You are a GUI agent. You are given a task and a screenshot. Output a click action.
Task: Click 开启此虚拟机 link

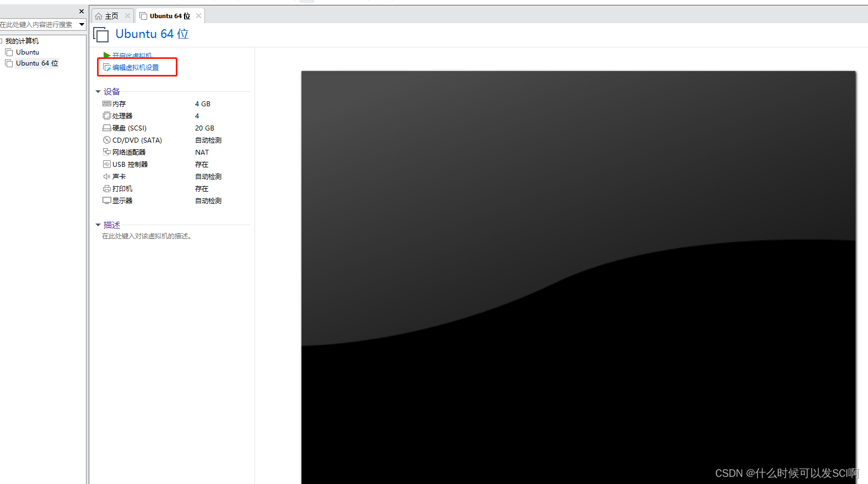pos(132,55)
